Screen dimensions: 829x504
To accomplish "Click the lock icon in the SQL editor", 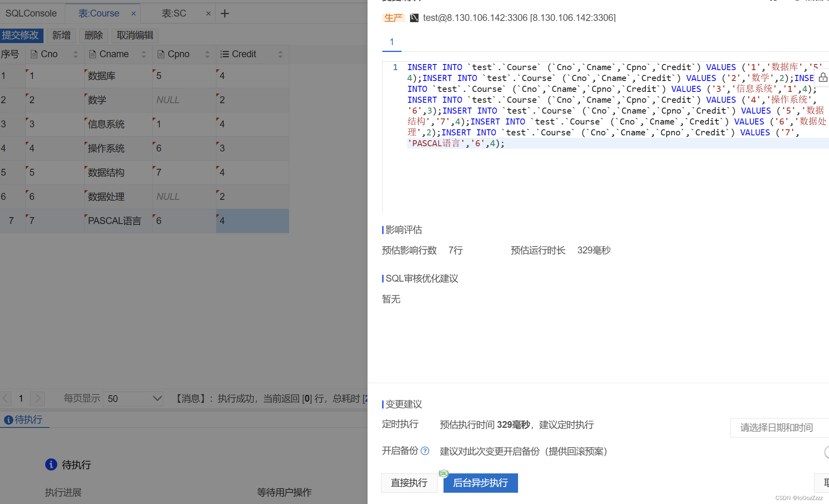I will (x=823, y=78).
